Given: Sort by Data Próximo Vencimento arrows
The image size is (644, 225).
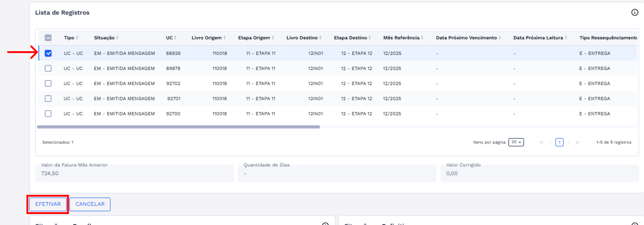Looking at the screenshot, I should [500, 37].
